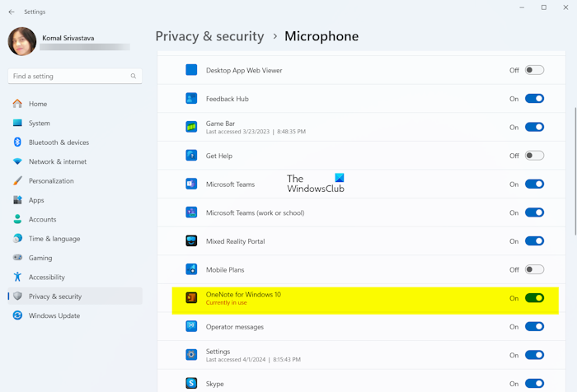Disable Game Bar microphone toggle
Image resolution: width=577 pixels, height=392 pixels.
point(534,127)
